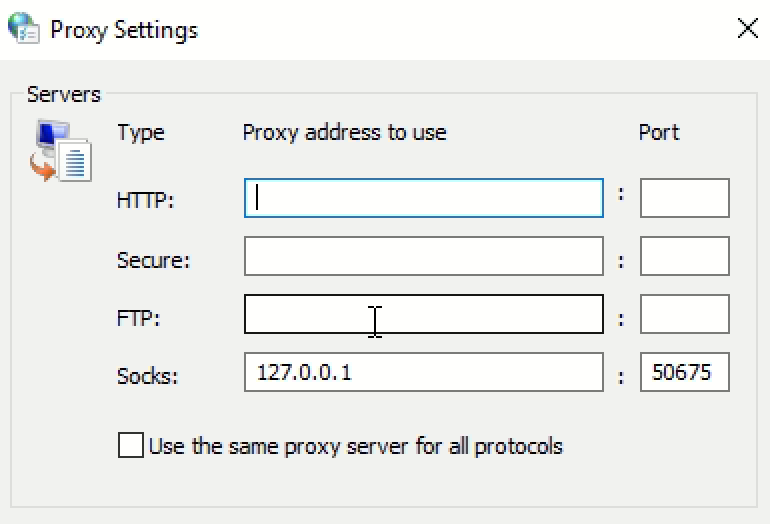Focus the FTP port box
770x524 pixels.
click(684, 314)
